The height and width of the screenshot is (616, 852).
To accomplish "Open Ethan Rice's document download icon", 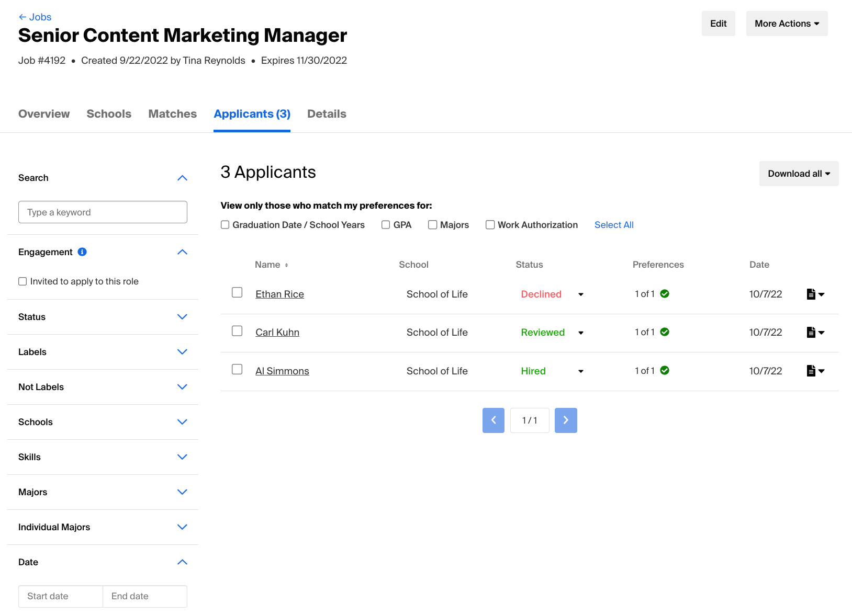I will coord(815,294).
